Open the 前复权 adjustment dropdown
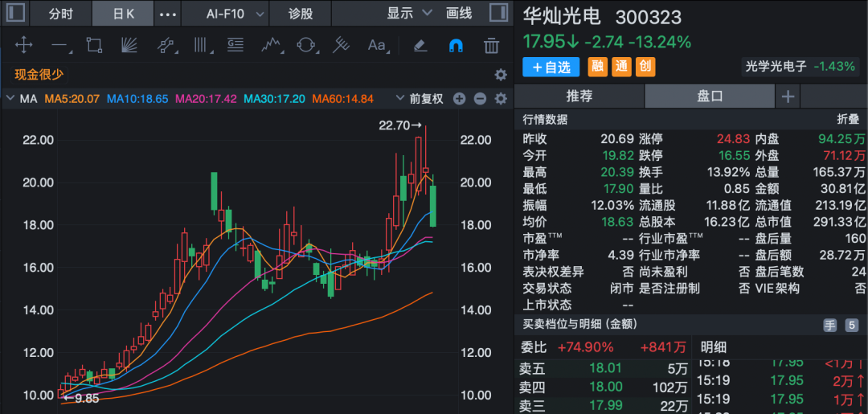This screenshot has width=868, height=414. [x=420, y=99]
